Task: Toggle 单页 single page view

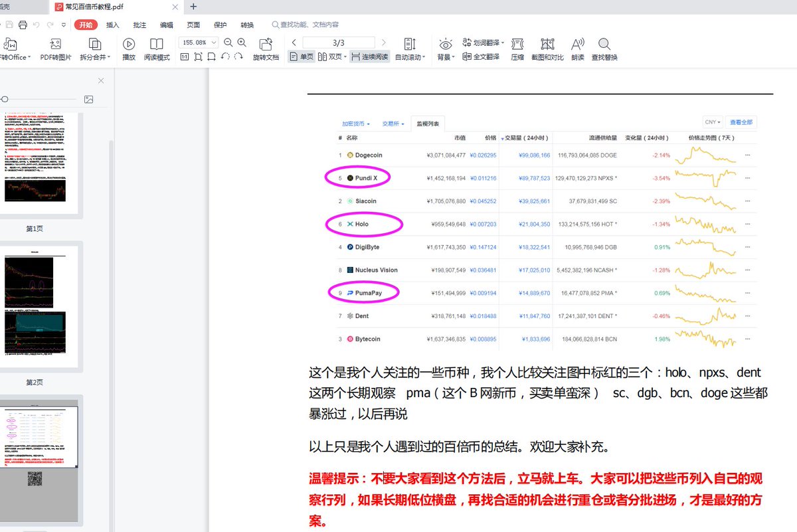Action: [x=302, y=57]
